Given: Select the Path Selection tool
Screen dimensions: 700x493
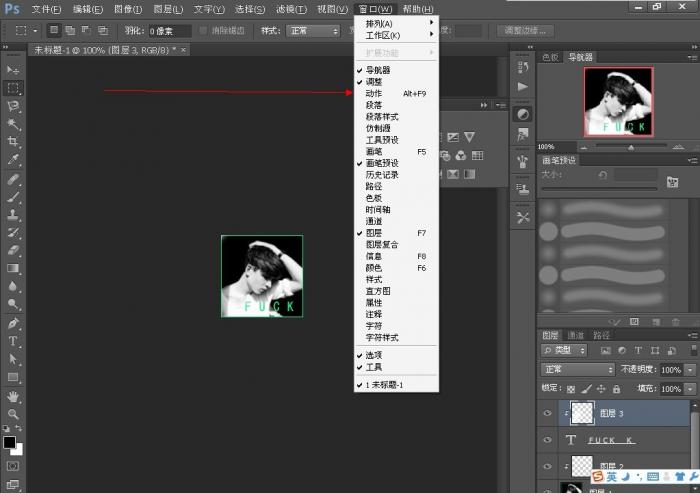Looking at the screenshot, I should click(13, 359).
